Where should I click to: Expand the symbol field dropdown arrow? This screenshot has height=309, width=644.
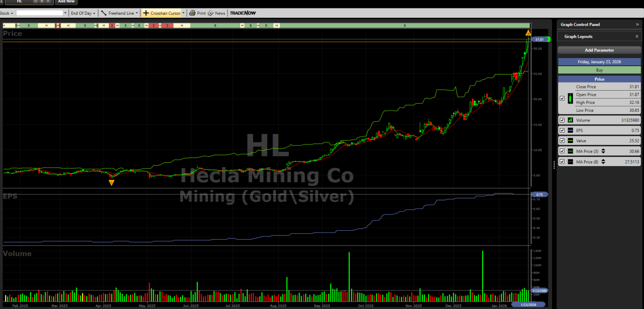tap(65, 13)
